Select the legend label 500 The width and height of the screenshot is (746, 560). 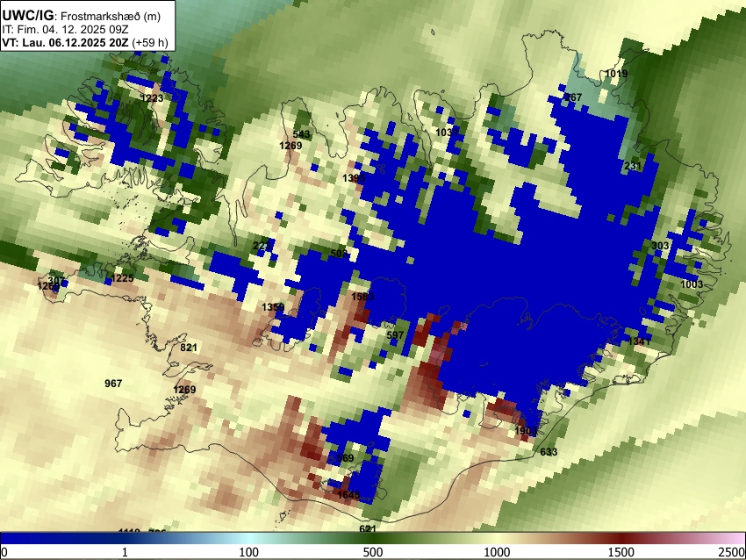tap(372, 552)
